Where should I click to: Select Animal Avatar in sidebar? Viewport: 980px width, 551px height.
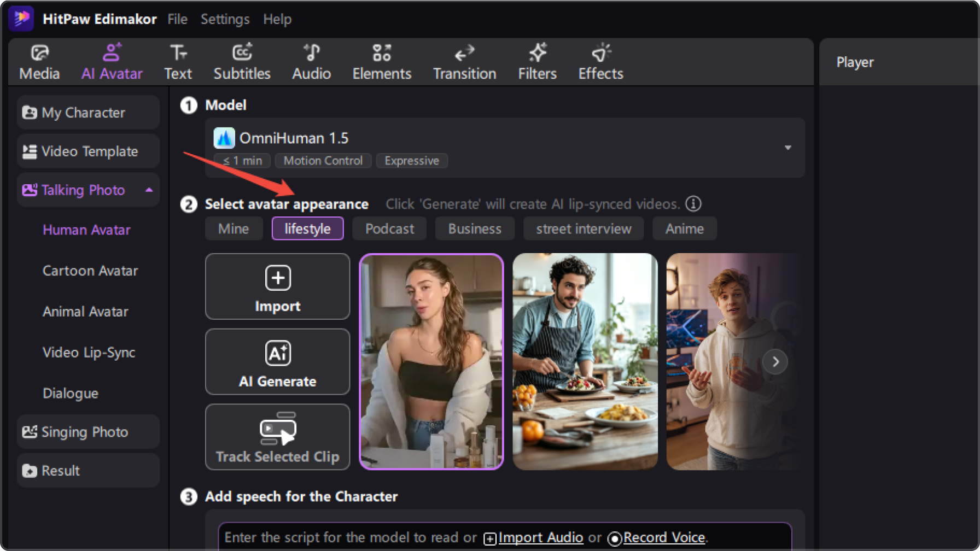point(85,312)
